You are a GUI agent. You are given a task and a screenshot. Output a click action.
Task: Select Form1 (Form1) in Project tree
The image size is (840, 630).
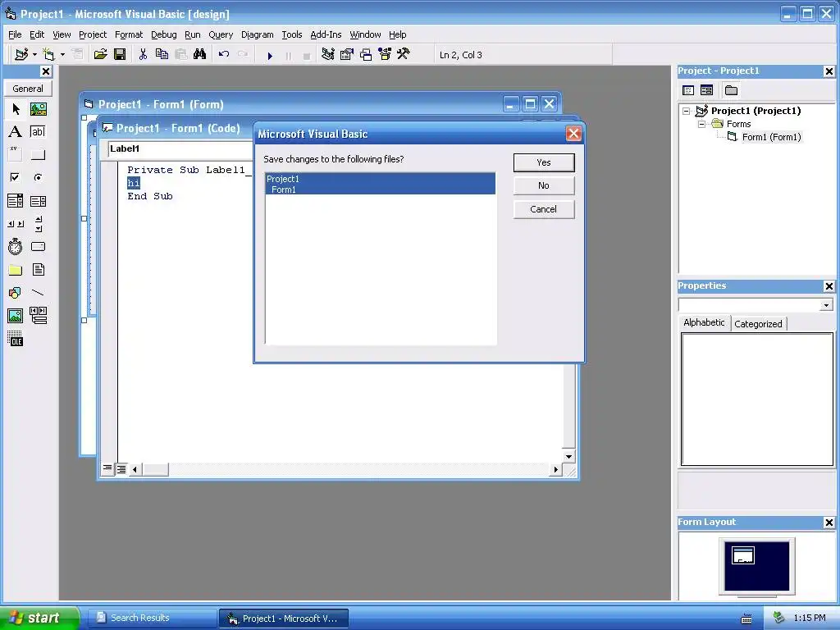(771, 137)
